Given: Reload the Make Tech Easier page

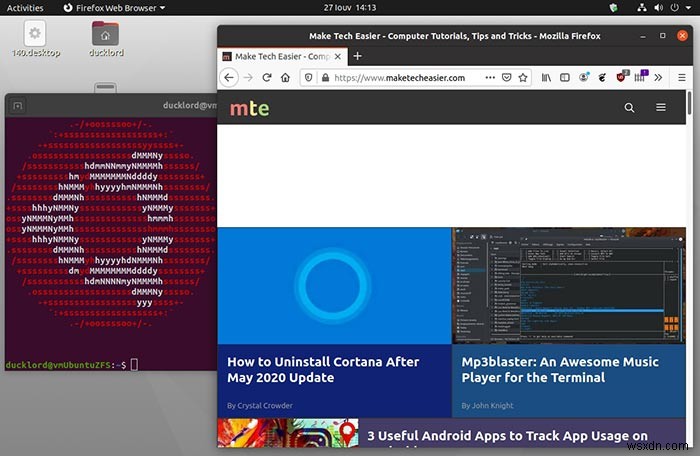Looking at the screenshot, I should tap(267, 78).
